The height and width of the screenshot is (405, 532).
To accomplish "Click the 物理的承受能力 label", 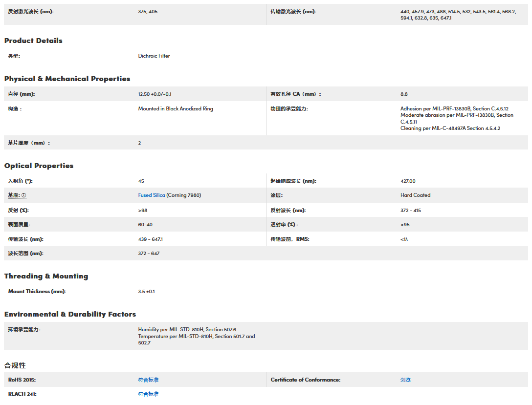I will click(x=289, y=109).
